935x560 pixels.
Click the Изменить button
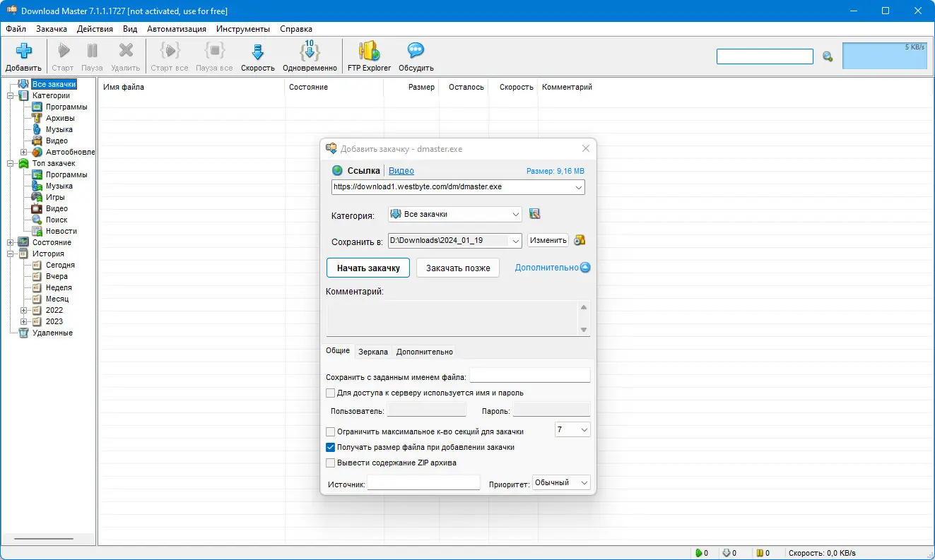click(x=548, y=240)
